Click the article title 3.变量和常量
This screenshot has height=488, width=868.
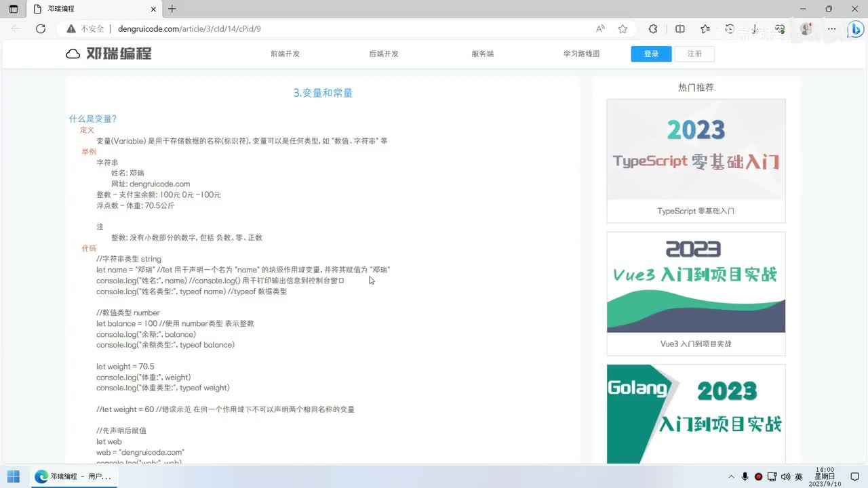tap(323, 93)
